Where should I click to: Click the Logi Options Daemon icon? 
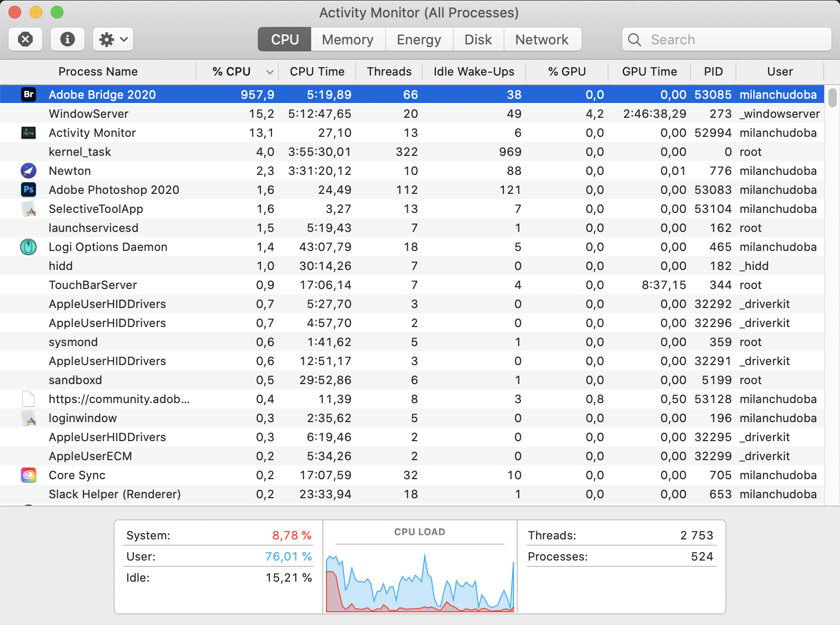click(x=29, y=247)
